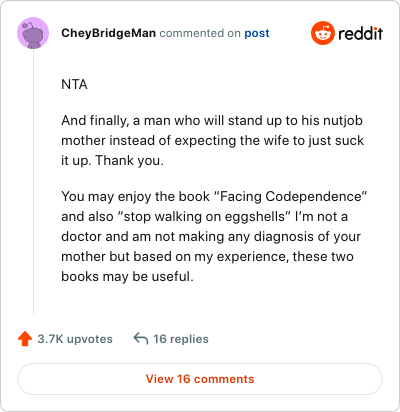Screen dimensions: 400x412
Task: Click the NTA verdict text
Action: (74, 84)
